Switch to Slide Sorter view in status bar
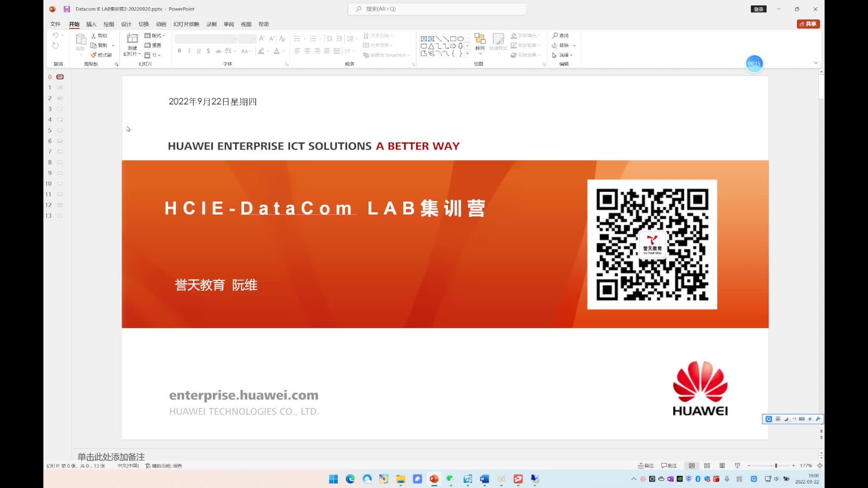This screenshot has height=488, width=868. pos(707,465)
